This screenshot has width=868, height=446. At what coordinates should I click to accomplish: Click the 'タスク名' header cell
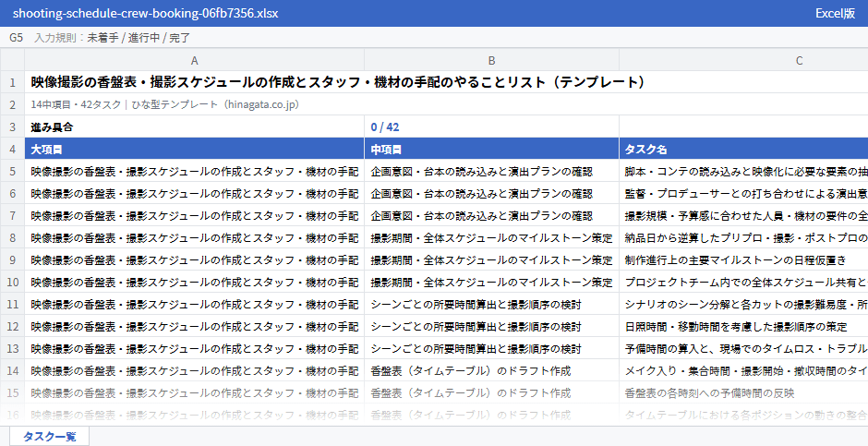(x=743, y=150)
